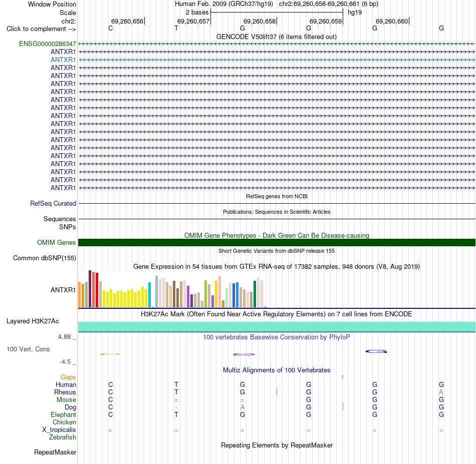Viewport: 476px width, 464px height.
Task: Click the 'RefSeq genes from NCBI' title
Action: (x=277, y=196)
